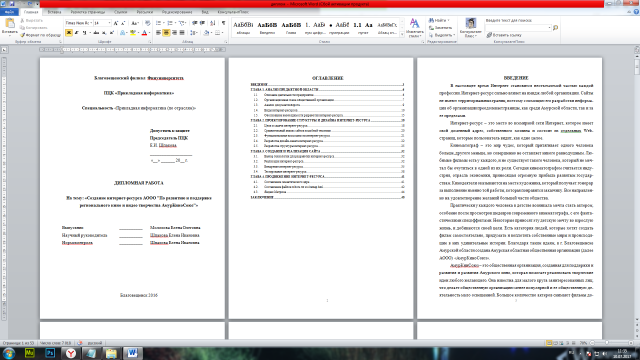Toggle Bold formatting button

69,33
